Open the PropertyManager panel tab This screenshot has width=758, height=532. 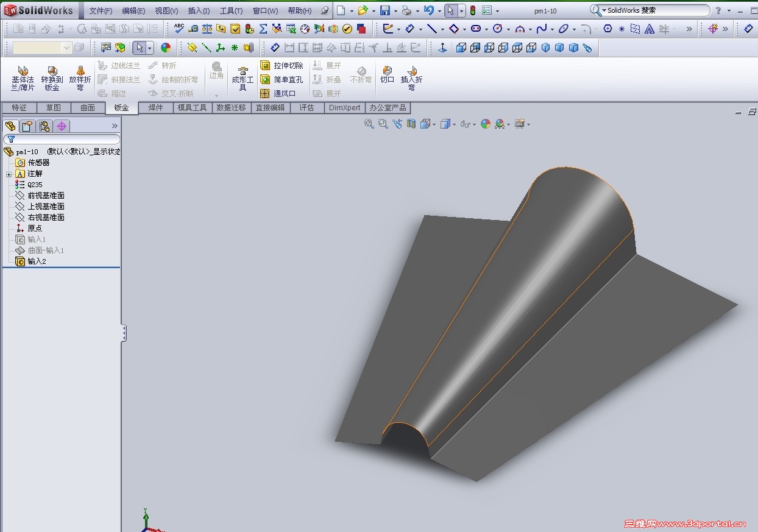(27, 126)
